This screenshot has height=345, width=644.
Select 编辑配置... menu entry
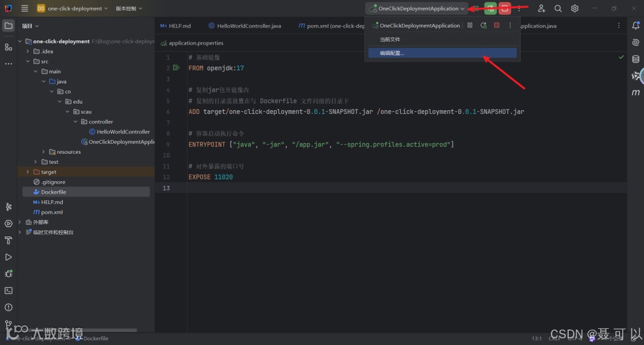[442, 53]
